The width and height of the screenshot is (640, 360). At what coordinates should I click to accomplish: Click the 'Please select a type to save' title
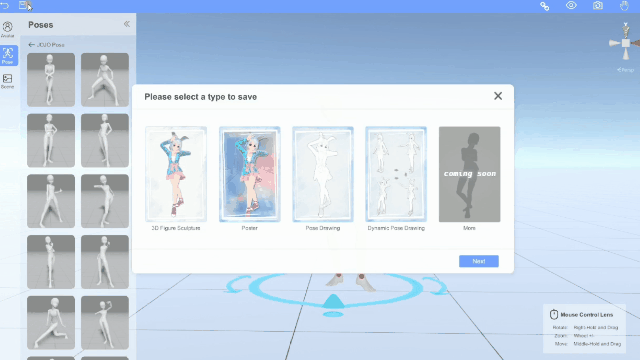[x=200, y=97]
